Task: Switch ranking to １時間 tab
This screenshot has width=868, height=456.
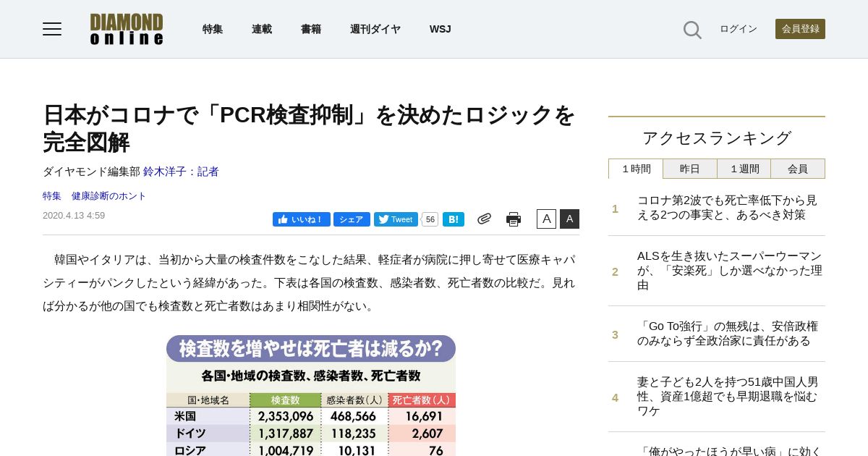Action: click(x=636, y=169)
